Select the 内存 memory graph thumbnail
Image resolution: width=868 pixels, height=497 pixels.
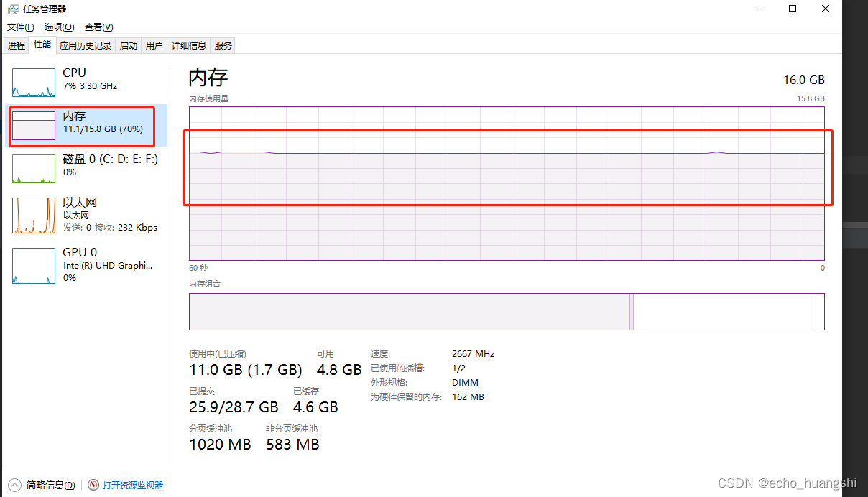click(33, 126)
